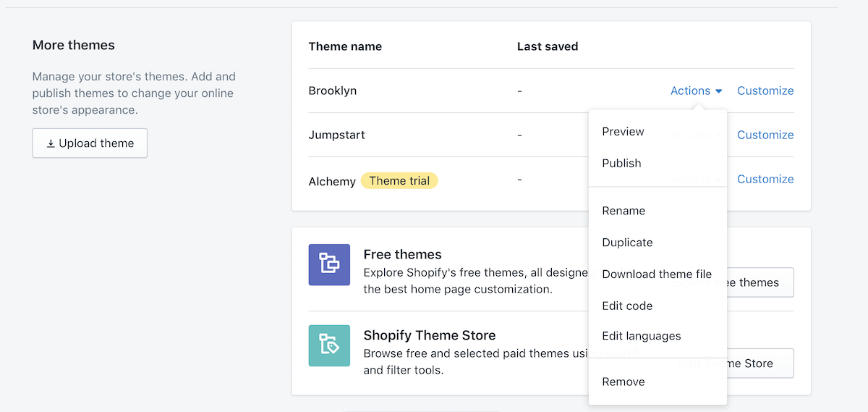Open the Actions dropdown for Brooklyn

697,91
